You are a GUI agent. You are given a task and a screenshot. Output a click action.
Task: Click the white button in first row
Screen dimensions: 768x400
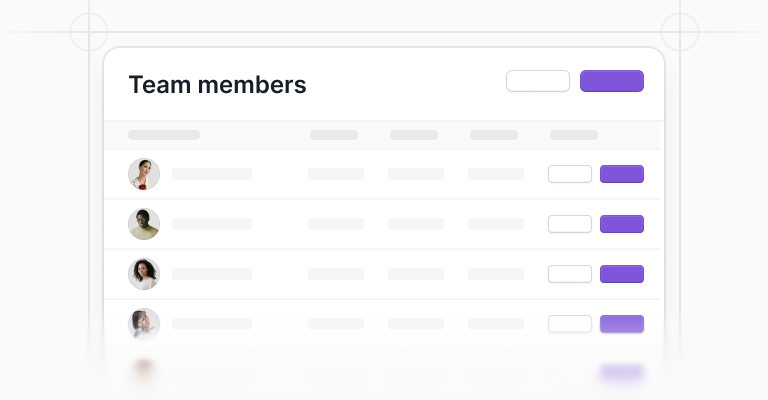(x=570, y=174)
